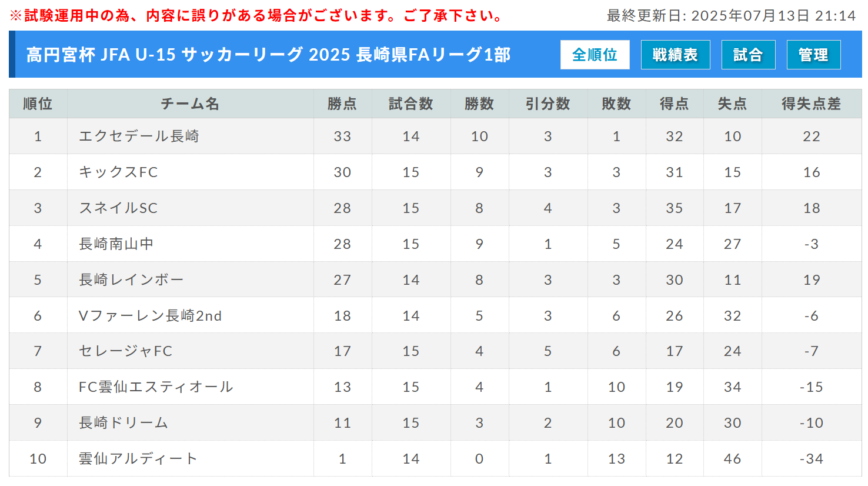
Task: Select the セレージャFC team name
Action: [126, 351]
